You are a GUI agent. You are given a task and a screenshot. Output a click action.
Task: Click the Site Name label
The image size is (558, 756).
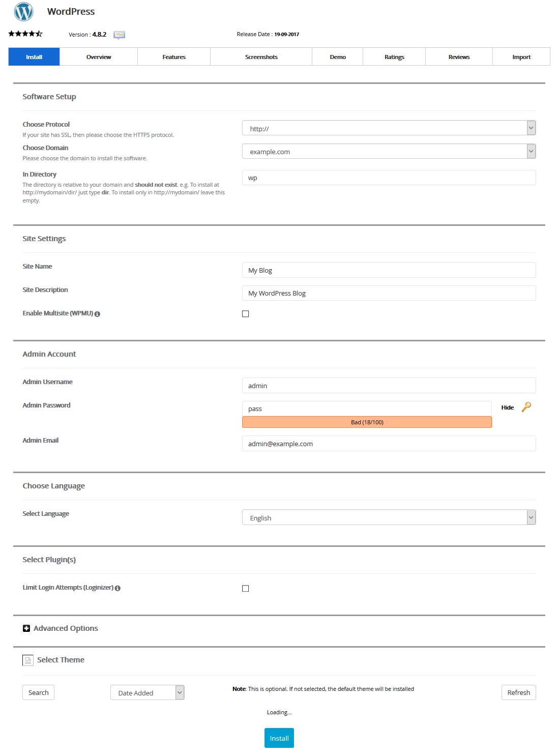37,266
